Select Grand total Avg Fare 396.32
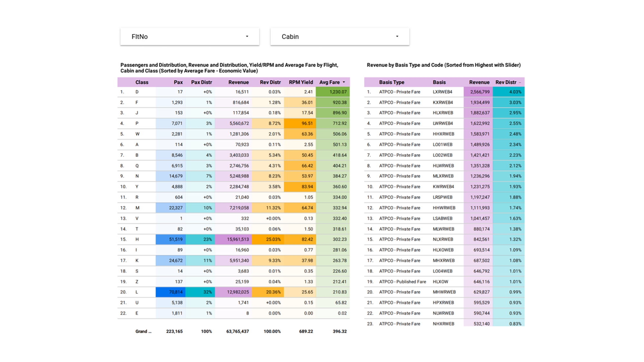 tap(340, 331)
